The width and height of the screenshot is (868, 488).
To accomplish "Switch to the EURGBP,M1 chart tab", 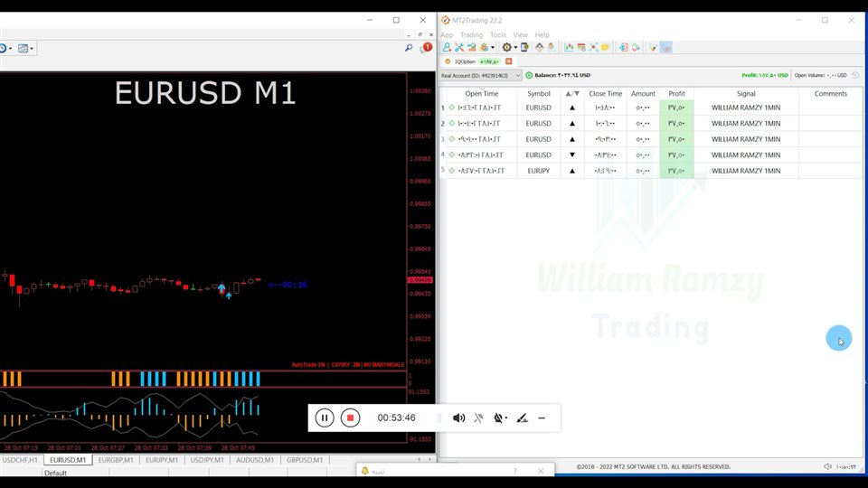I will [x=116, y=460].
